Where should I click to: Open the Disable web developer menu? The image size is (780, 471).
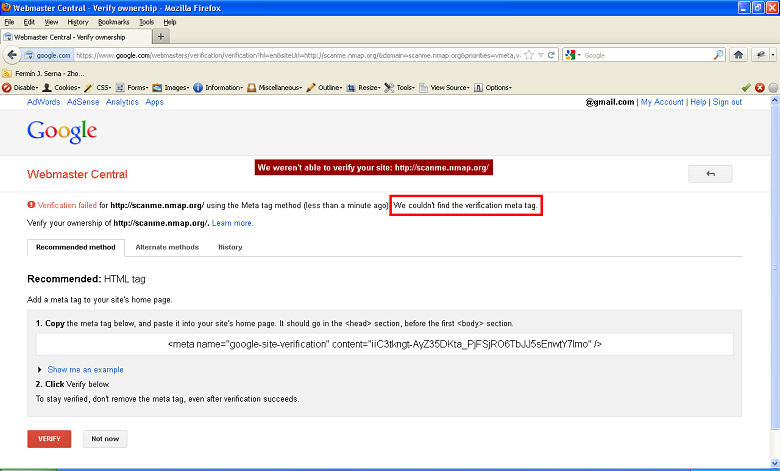[x=20, y=88]
